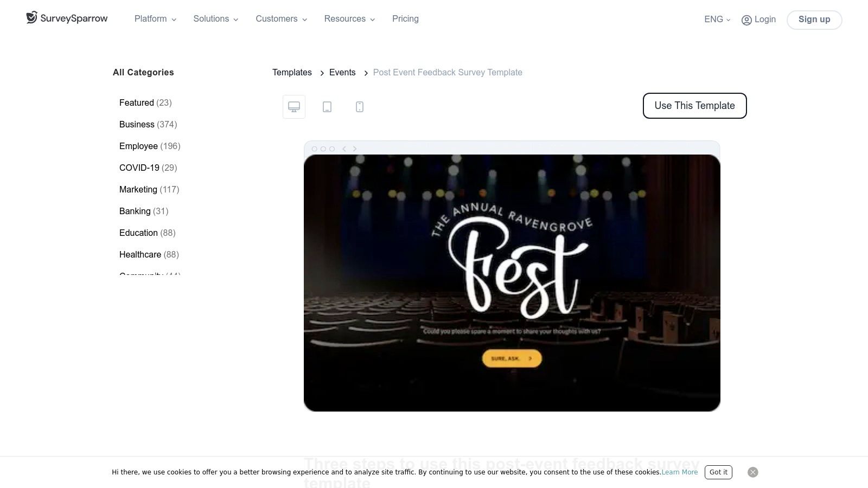This screenshot has width=868, height=488.
Task: Click the back arrow in preview frame
Action: (x=344, y=149)
